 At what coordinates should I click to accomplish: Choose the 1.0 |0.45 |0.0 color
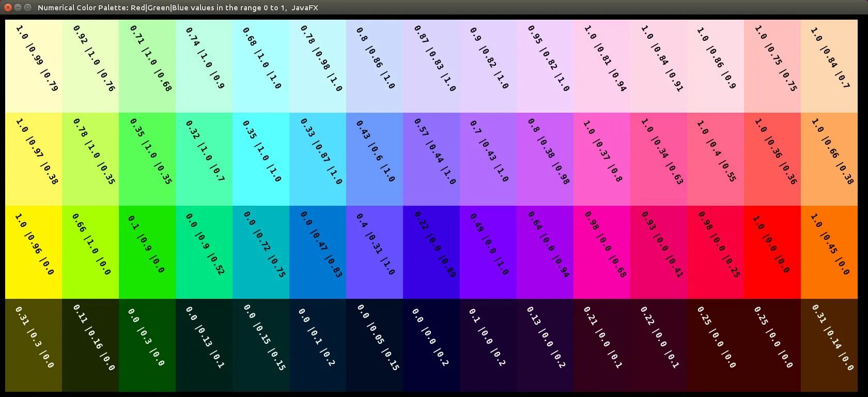click(829, 252)
